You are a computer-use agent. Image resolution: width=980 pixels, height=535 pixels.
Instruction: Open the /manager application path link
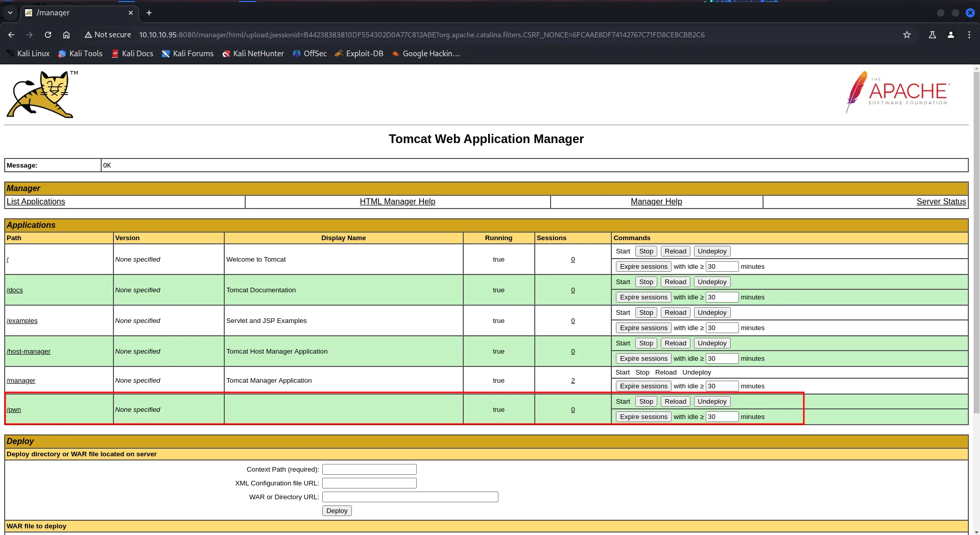click(21, 381)
